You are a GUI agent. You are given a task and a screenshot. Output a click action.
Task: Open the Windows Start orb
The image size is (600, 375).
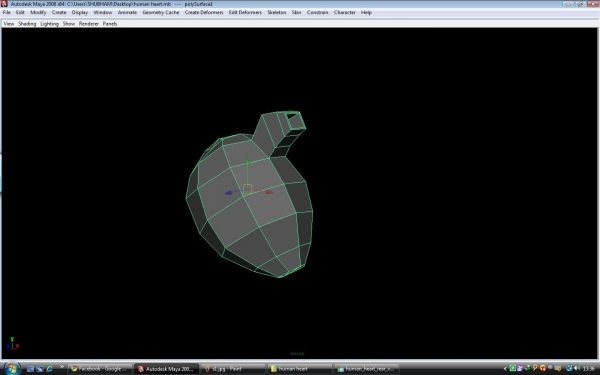pos(11,368)
